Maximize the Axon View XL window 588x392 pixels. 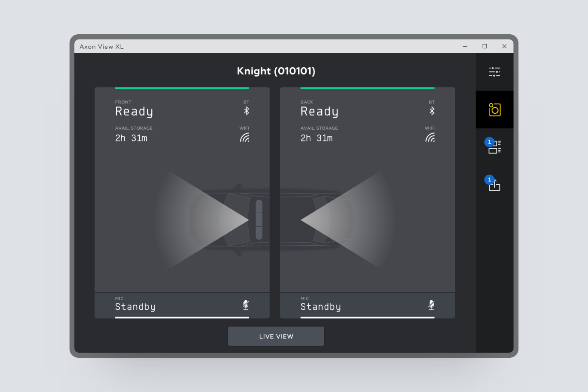tap(484, 46)
